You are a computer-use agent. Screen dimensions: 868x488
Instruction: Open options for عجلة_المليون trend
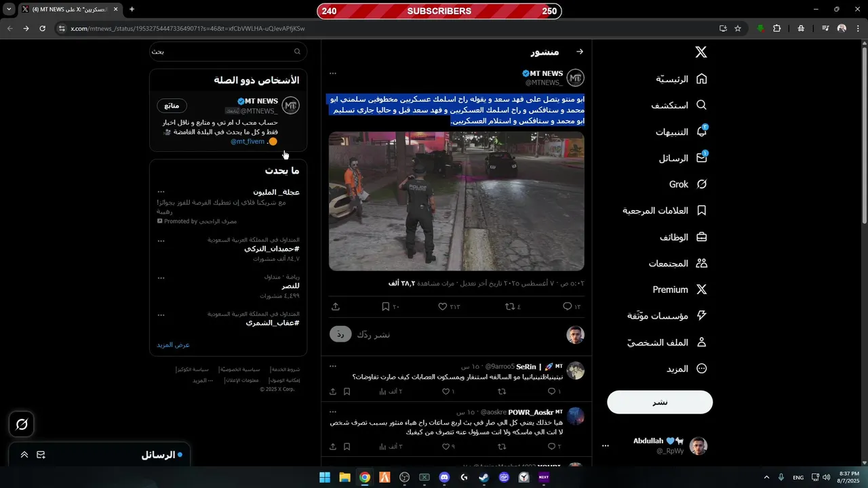(x=161, y=192)
